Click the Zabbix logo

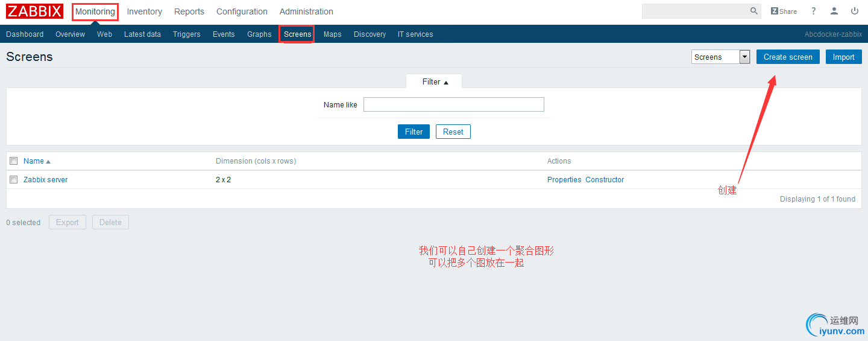point(34,11)
